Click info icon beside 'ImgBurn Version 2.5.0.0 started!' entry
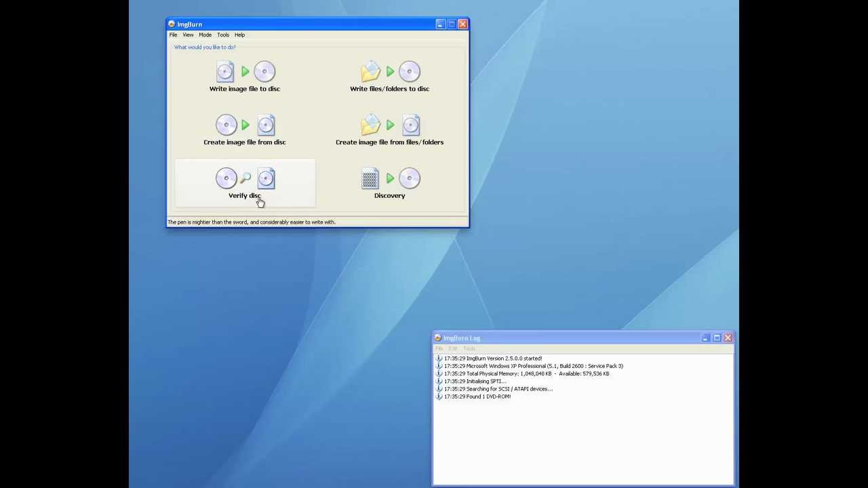Image resolution: width=868 pixels, height=488 pixels. click(439, 359)
